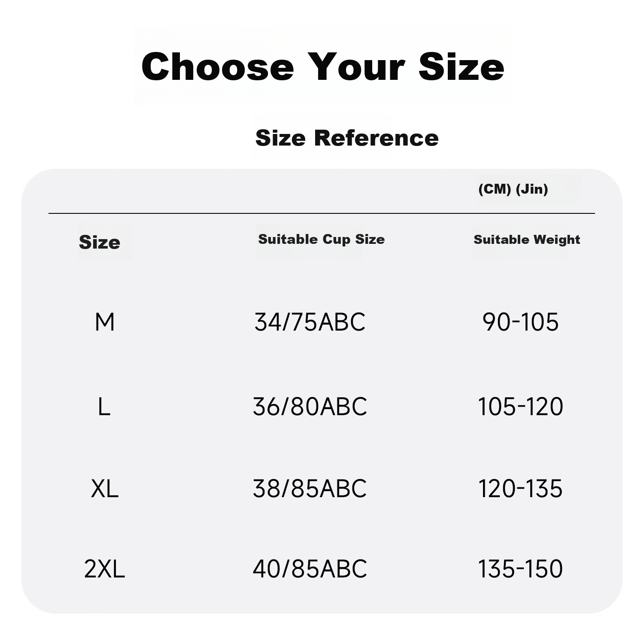Click the word 'Reference' in the subtitle
This screenshot has height=644, width=644.
[376, 138]
